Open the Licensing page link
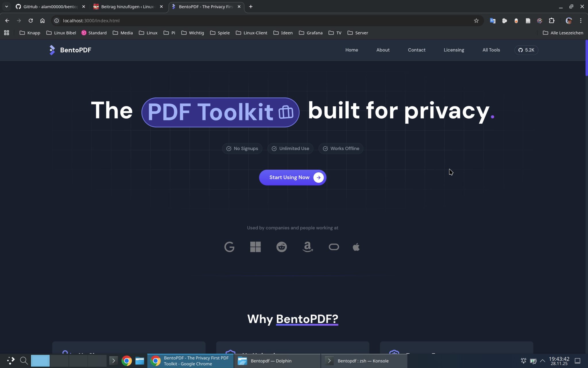Image resolution: width=588 pixels, height=368 pixels. tap(454, 50)
